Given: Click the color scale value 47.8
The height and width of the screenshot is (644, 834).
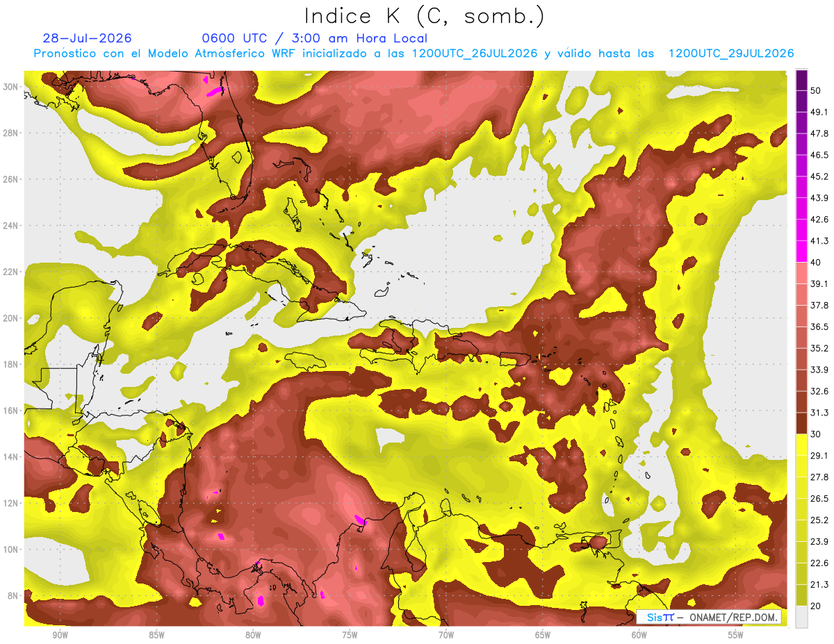Looking at the screenshot, I should 819,133.
